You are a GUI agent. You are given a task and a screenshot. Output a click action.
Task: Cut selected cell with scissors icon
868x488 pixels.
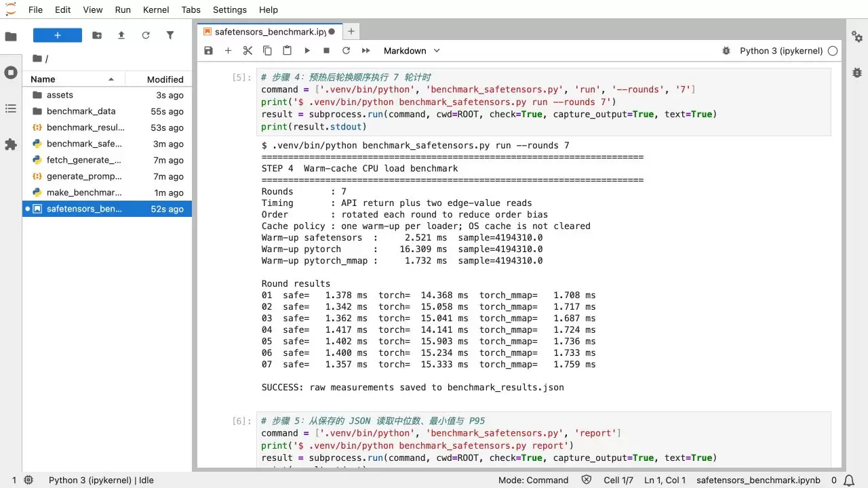[248, 51]
